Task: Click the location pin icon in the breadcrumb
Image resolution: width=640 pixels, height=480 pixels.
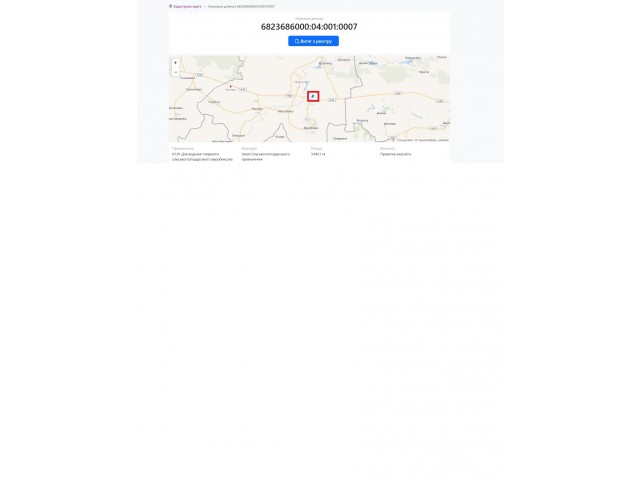Action: [170, 7]
